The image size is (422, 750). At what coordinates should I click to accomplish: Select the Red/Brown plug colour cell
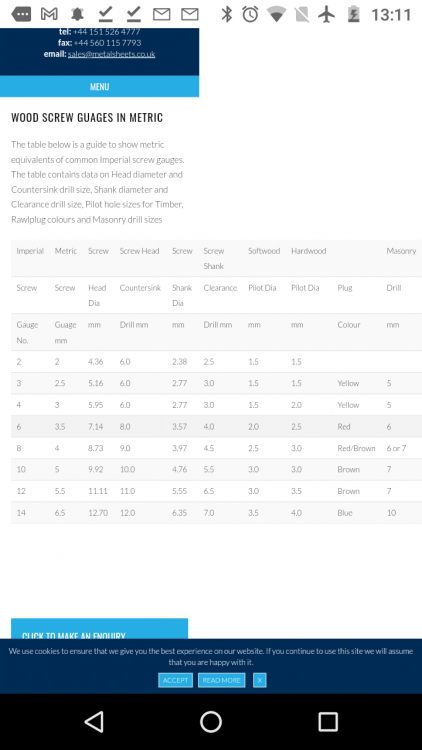pos(356,448)
